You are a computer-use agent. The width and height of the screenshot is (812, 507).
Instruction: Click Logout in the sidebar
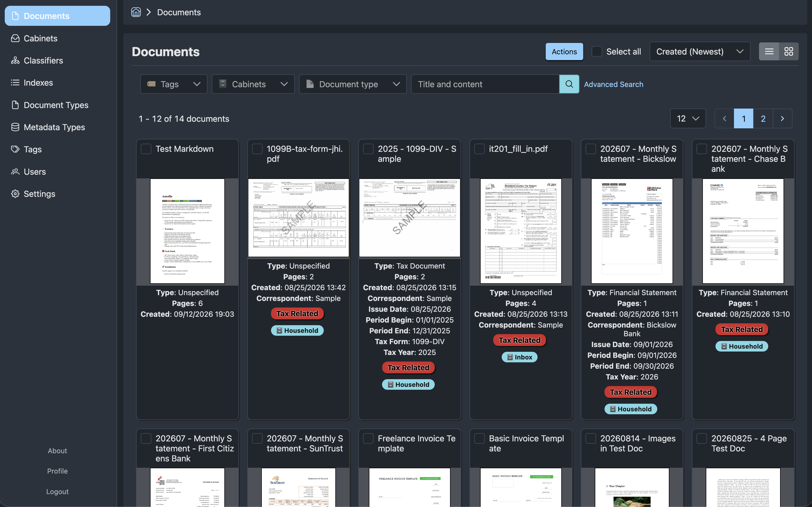(x=57, y=491)
